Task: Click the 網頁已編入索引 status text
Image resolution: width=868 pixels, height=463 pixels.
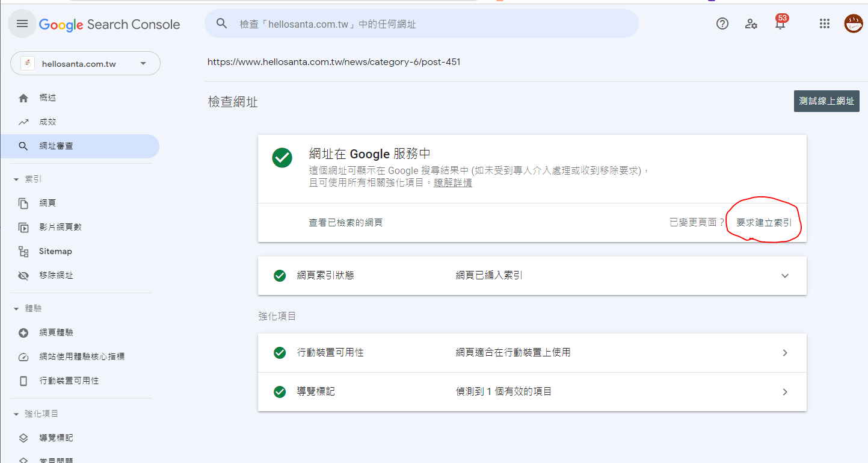Action: (x=489, y=276)
